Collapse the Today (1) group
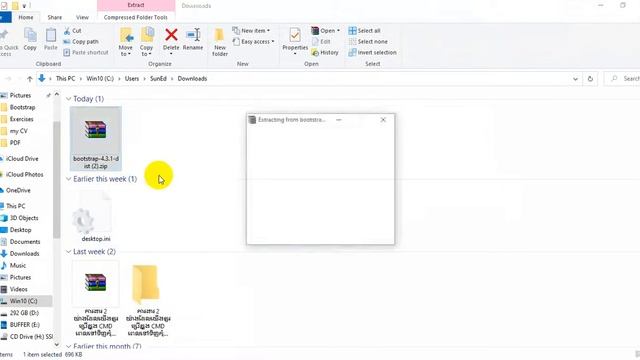640x360 pixels. coord(69,99)
